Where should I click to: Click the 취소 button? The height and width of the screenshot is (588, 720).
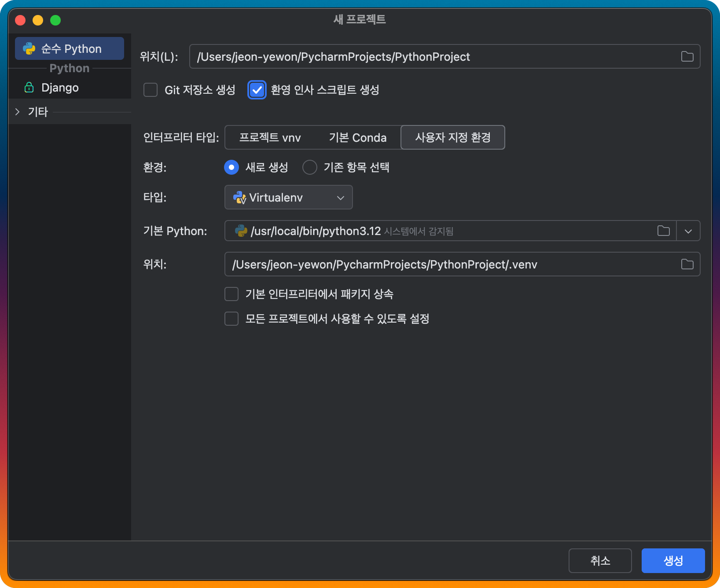[x=600, y=561]
